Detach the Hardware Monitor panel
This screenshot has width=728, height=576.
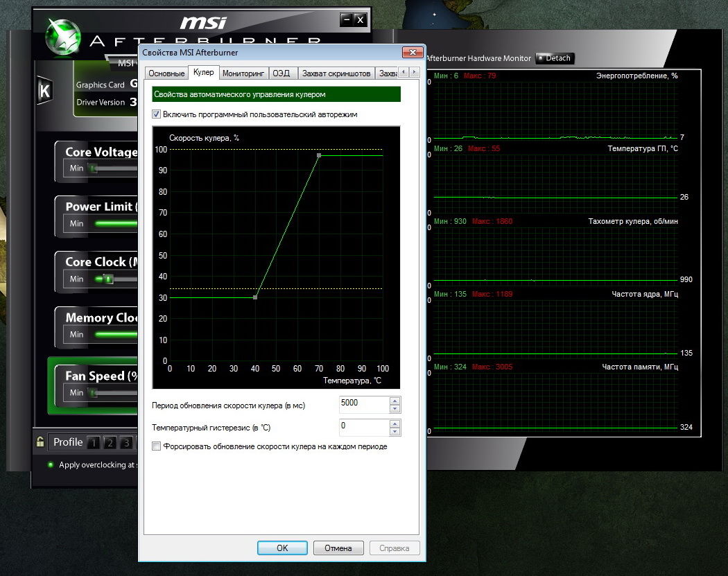pyautogui.click(x=555, y=58)
